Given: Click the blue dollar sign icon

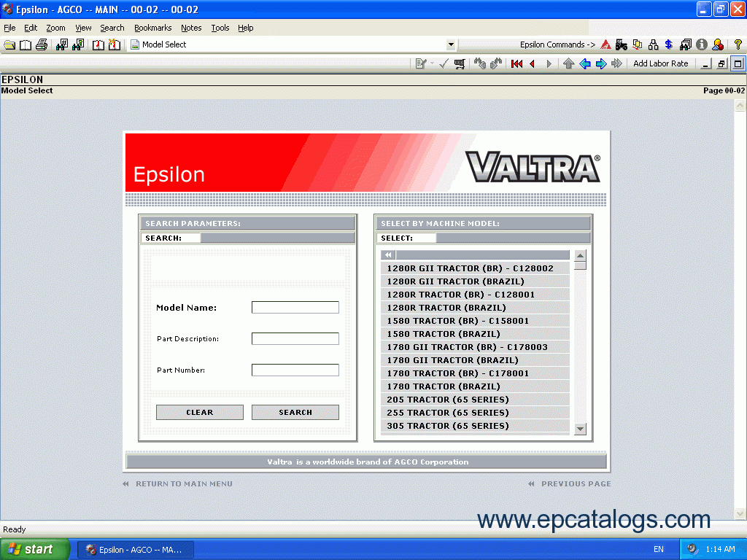Looking at the screenshot, I should coord(669,44).
